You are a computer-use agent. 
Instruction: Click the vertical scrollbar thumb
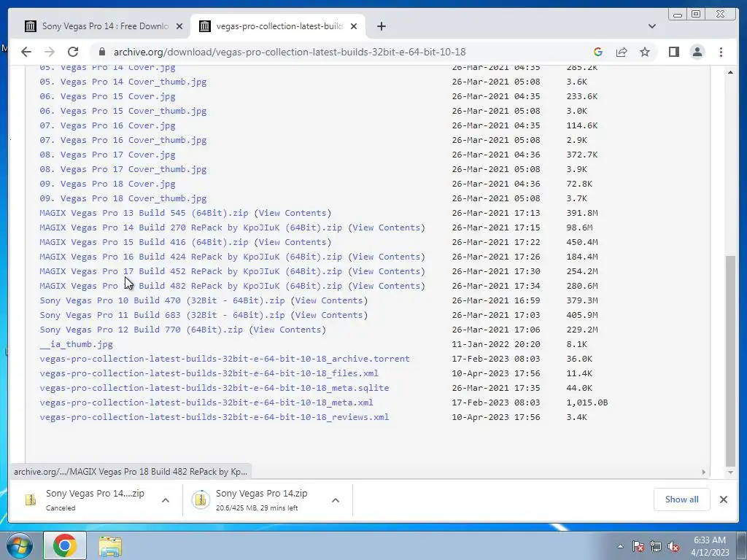730,361
